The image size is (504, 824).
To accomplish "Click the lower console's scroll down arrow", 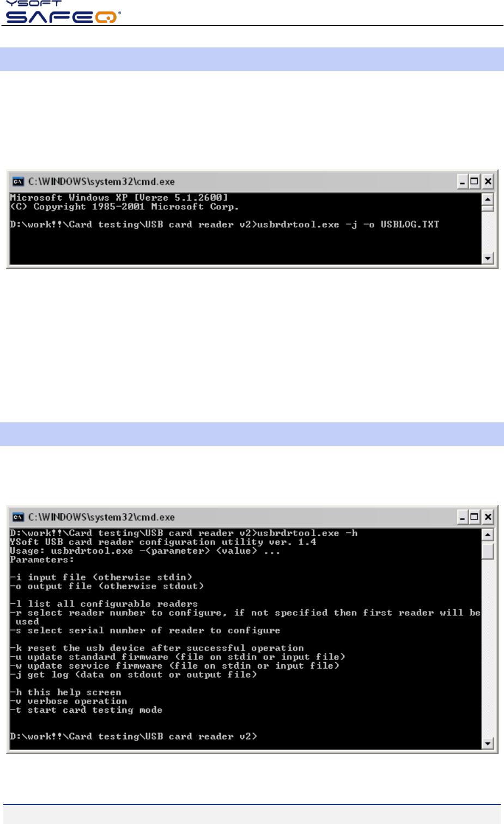I will pos(488,743).
